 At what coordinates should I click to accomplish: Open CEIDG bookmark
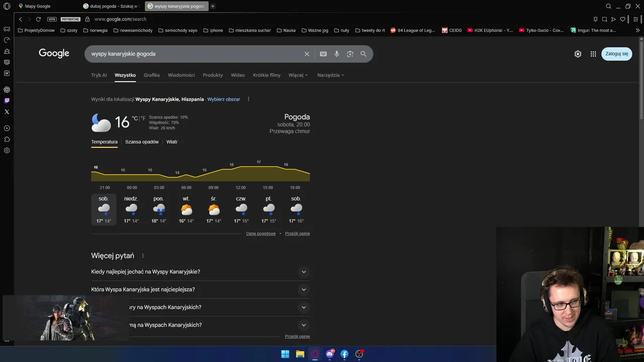point(452,30)
